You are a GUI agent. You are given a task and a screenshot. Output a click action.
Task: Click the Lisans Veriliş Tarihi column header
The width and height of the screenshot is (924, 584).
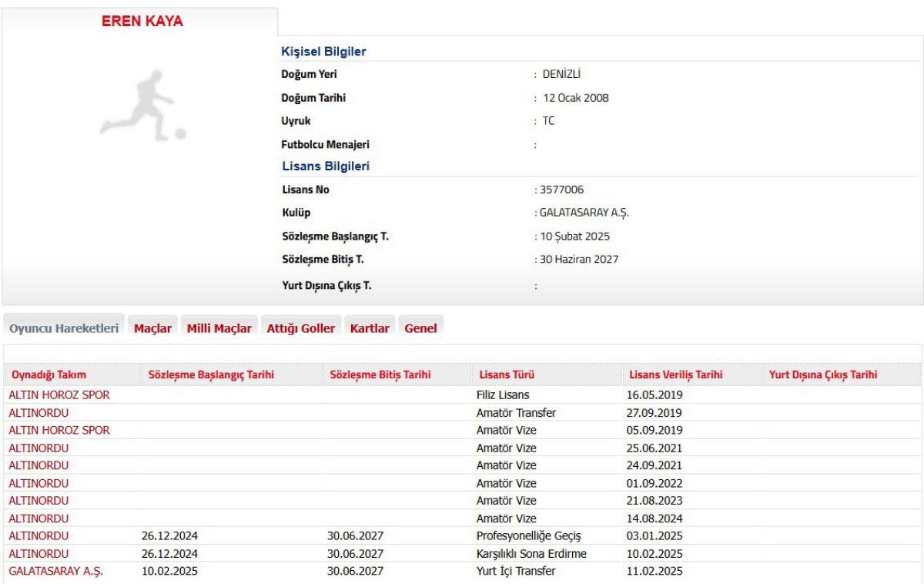point(675,375)
